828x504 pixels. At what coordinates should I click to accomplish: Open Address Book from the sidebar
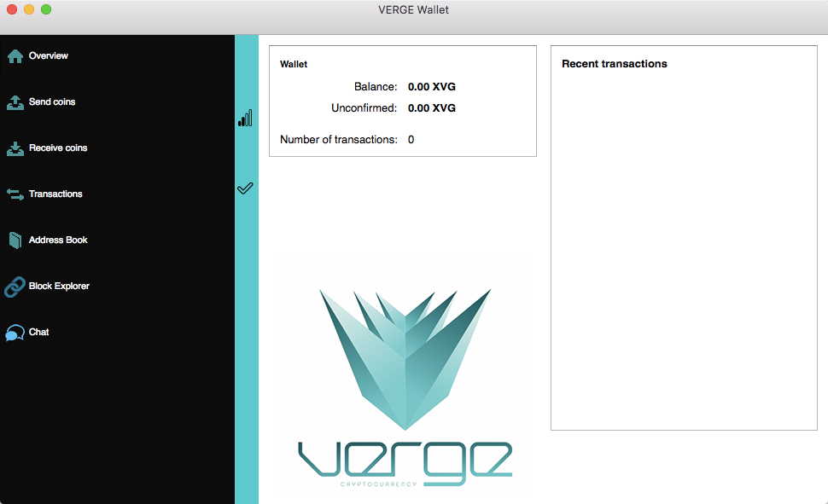(58, 240)
